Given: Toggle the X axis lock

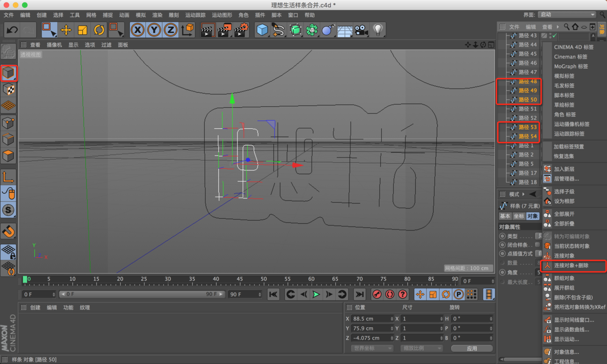Looking at the screenshot, I should coord(138,30).
